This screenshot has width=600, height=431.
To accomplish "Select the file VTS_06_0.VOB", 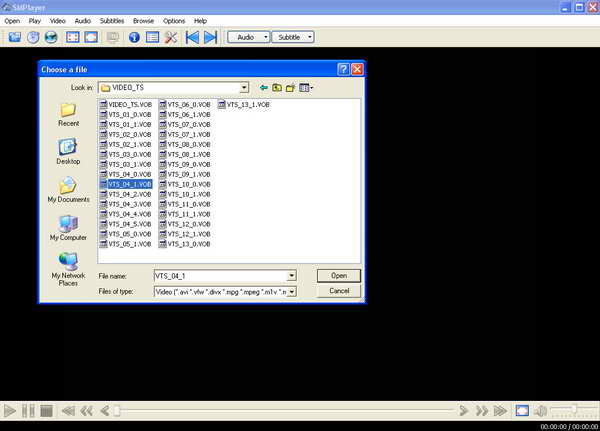I will (185, 104).
